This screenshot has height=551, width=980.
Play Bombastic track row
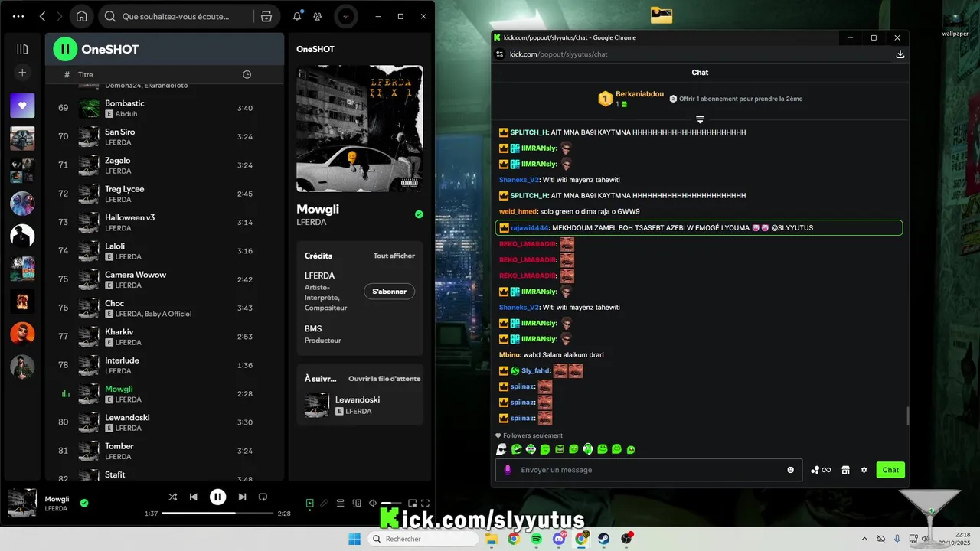click(165, 108)
